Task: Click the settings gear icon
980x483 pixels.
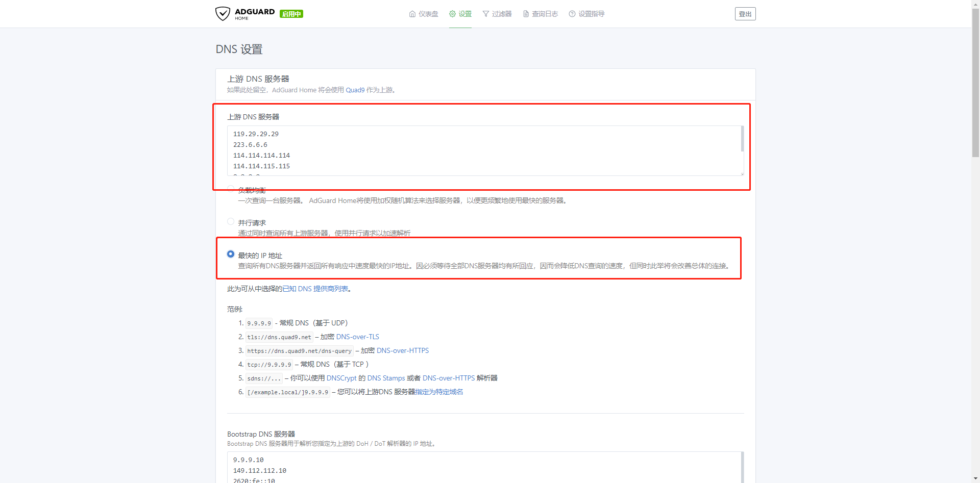Action: pyautogui.click(x=452, y=14)
